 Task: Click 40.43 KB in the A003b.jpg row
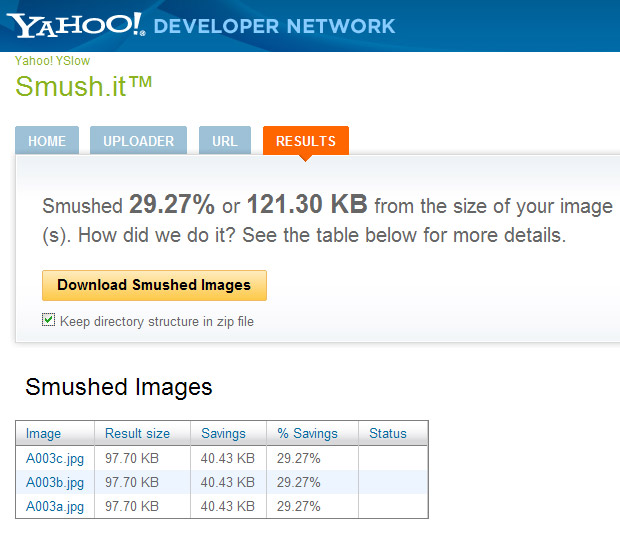click(x=228, y=482)
